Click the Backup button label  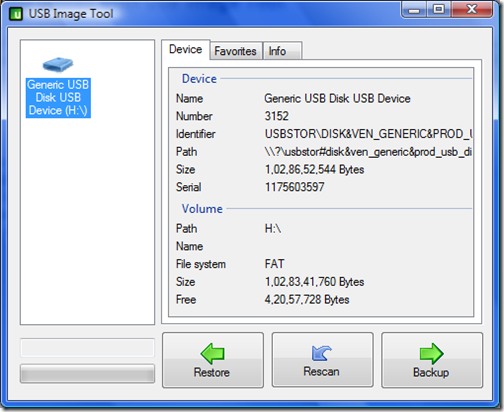[x=431, y=372]
